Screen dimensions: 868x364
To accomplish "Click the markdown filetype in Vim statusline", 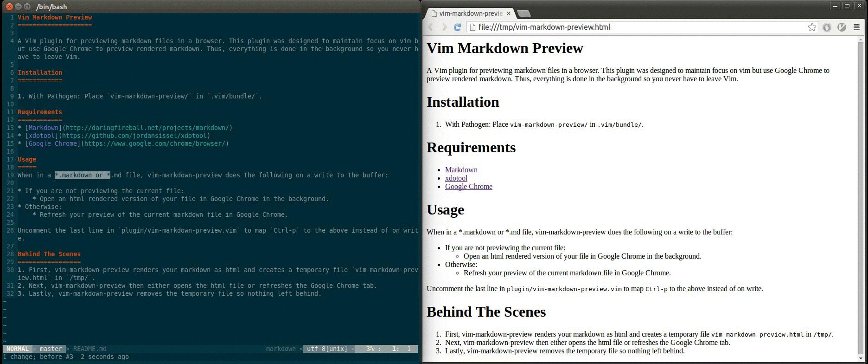I will point(281,349).
